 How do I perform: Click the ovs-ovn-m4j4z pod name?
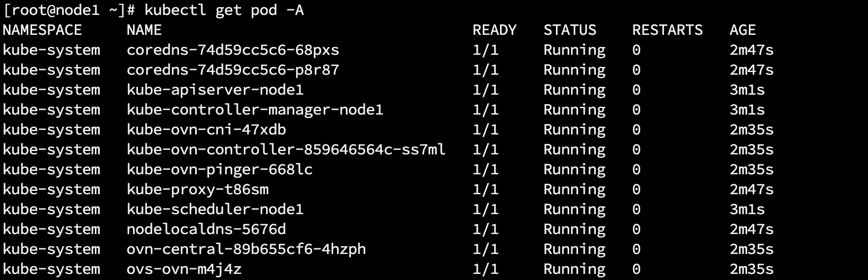tap(184, 269)
